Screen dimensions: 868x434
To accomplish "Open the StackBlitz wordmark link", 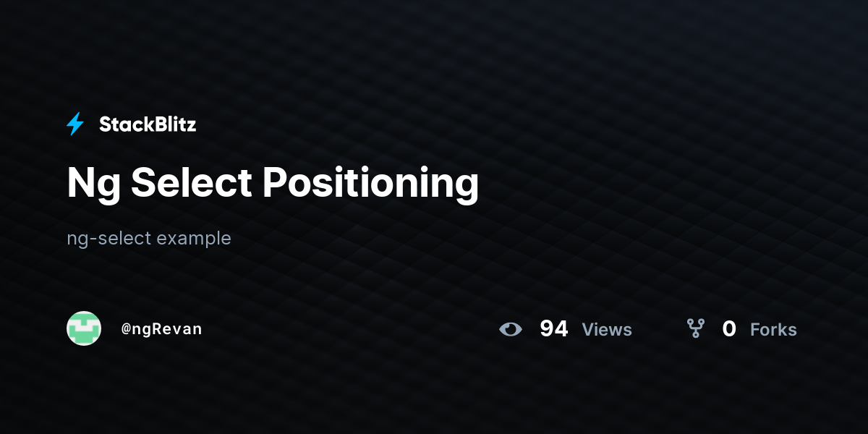I will [148, 124].
